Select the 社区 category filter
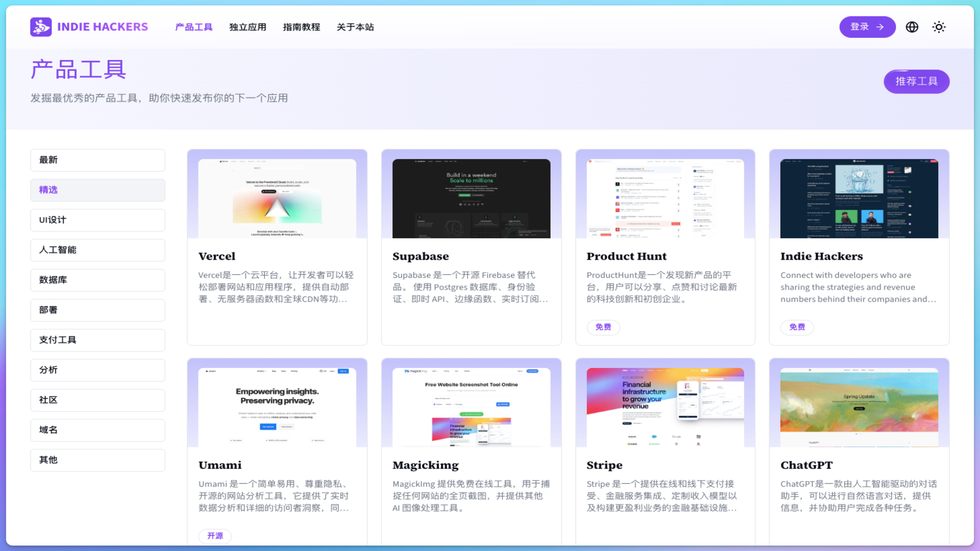 pyautogui.click(x=98, y=400)
